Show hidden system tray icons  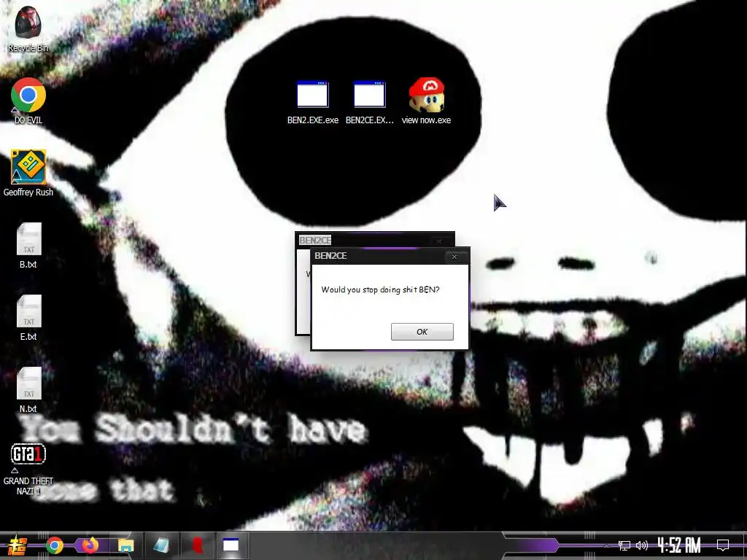(x=606, y=545)
